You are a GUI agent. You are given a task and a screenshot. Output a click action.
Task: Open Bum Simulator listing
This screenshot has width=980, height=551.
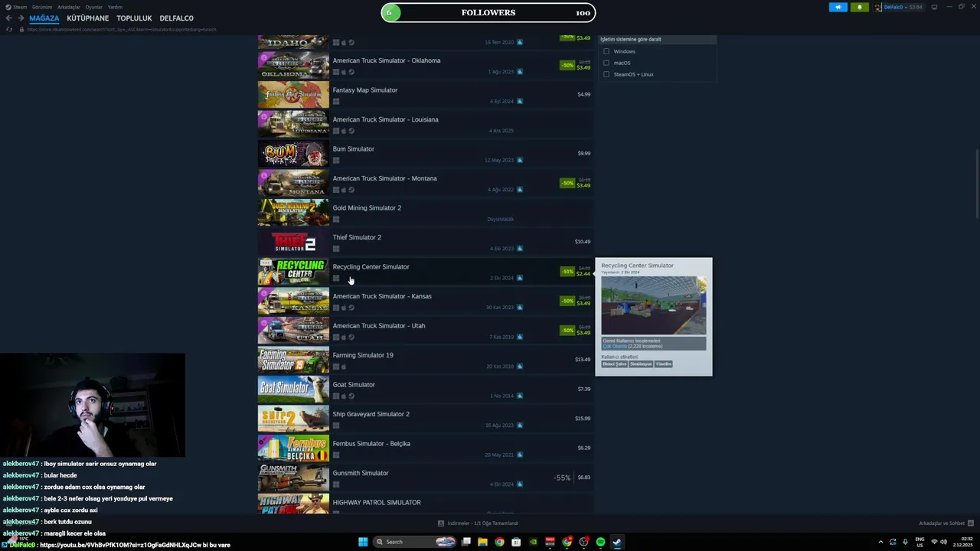tap(425, 154)
